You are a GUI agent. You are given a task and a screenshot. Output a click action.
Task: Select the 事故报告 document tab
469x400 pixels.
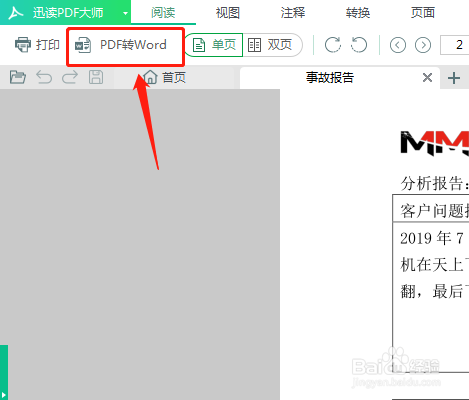[x=330, y=78]
